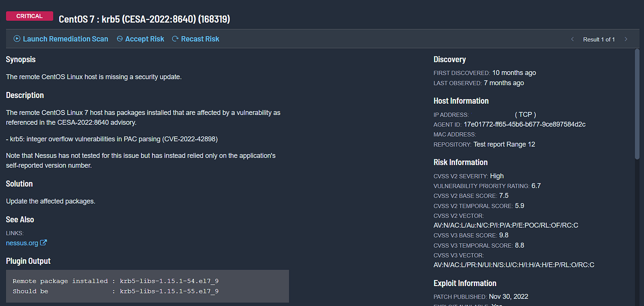Collapse the Exploit Information section heading
Viewport: 644px width, 306px height.
465,283
